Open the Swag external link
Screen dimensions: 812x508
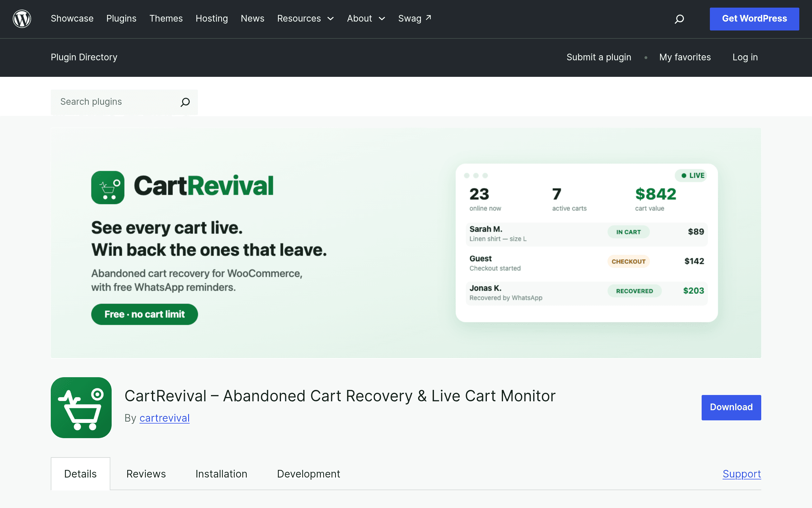coord(414,18)
